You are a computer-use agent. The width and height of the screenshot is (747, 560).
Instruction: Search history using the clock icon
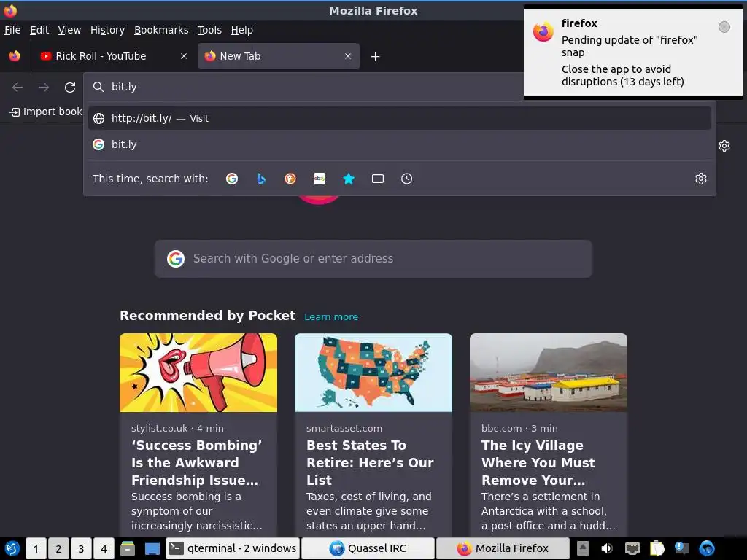click(407, 179)
